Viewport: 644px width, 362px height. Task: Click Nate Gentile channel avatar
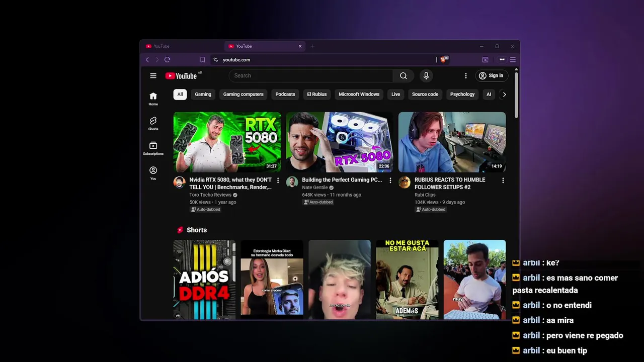[x=292, y=182]
